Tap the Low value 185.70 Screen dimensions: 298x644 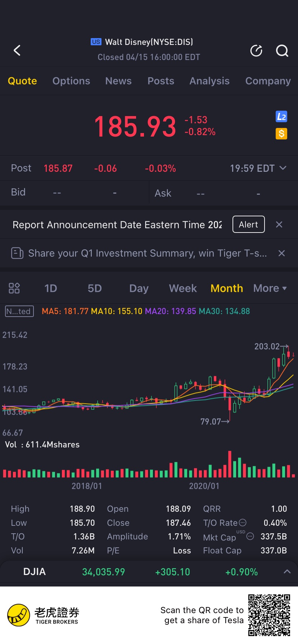click(82, 523)
